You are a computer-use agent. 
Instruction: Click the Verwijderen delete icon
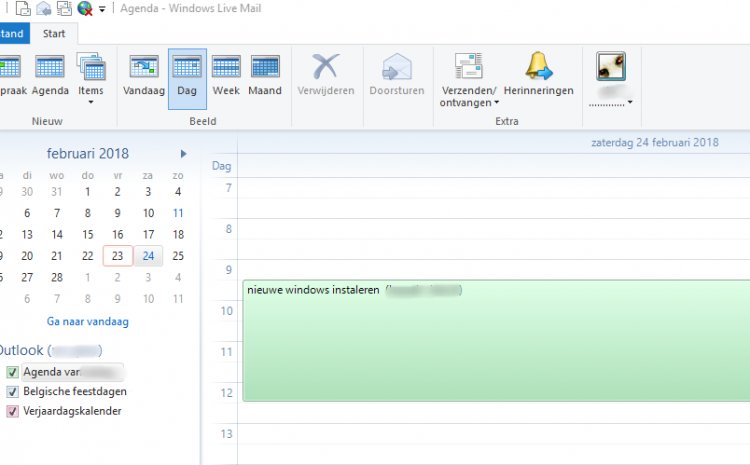(325, 76)
